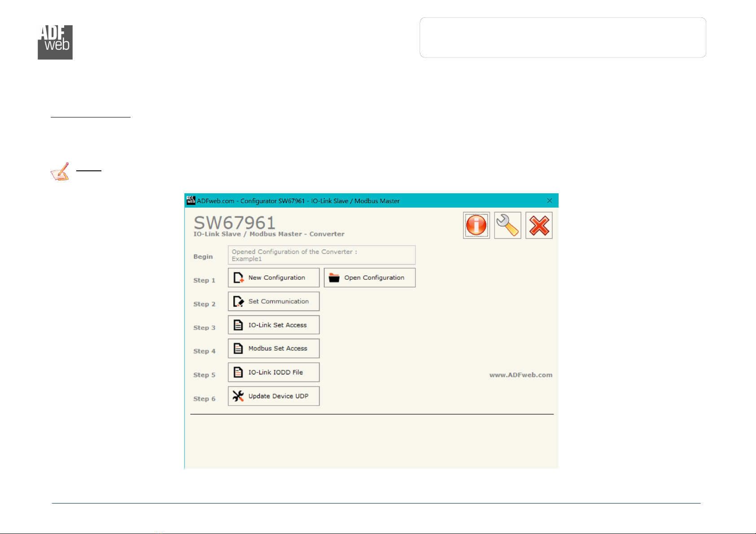Open settings with the wrench icon
Screen dimensions: 756x534
coord(507,225)
